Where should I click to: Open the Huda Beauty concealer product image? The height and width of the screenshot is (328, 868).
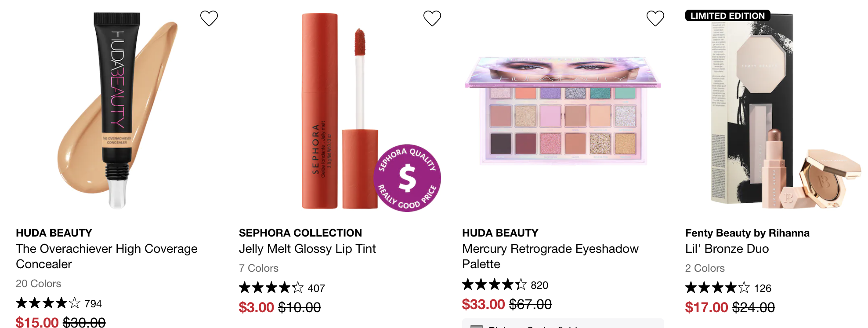(118, 110)
